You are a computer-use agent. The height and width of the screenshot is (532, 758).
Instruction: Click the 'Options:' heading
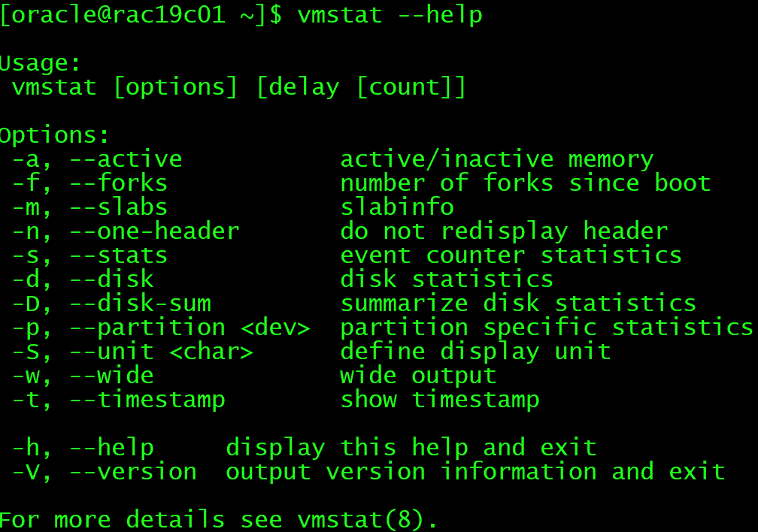click(55, 135)
